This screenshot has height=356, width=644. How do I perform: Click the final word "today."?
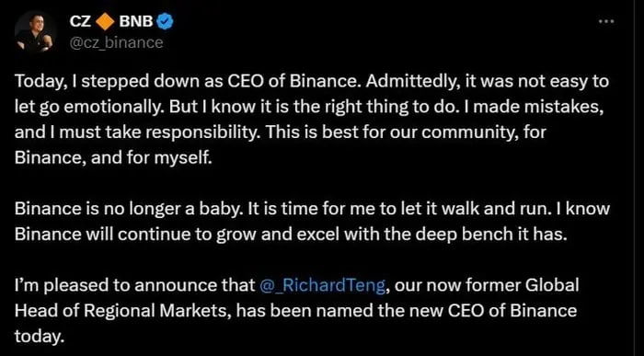tap(40, 337)
